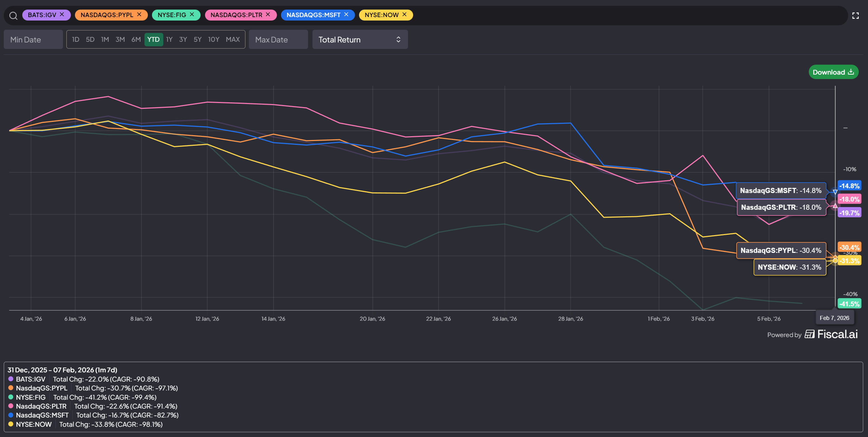Viewport: 868px width, 437px height.
Task: Click the search magnifier icon
Action: click(x=13, y=15)
